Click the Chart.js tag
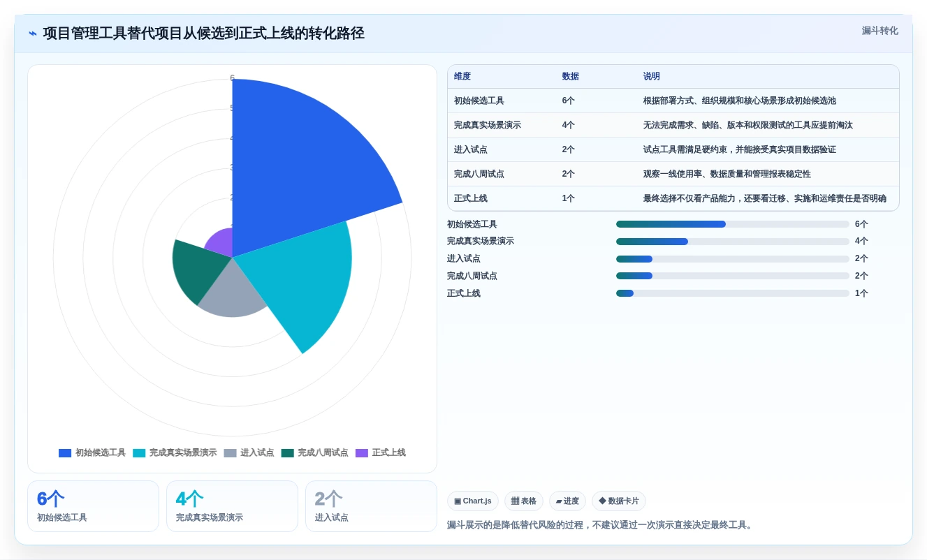Viewport: 927px width, 560px height. coord(473,501)
